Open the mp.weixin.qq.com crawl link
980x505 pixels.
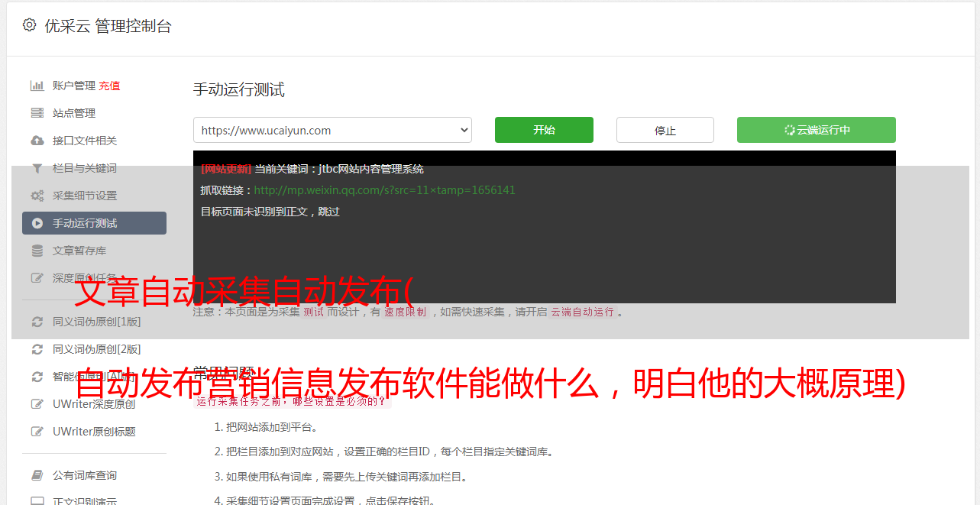pos(384,190)
